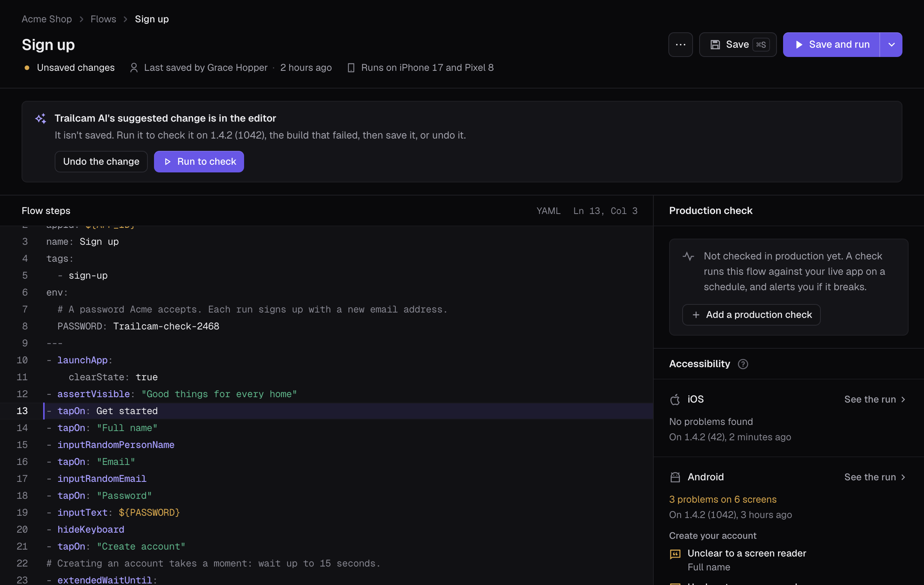
Task: Click the YAML language label
Action: click(x=548, y=211)
